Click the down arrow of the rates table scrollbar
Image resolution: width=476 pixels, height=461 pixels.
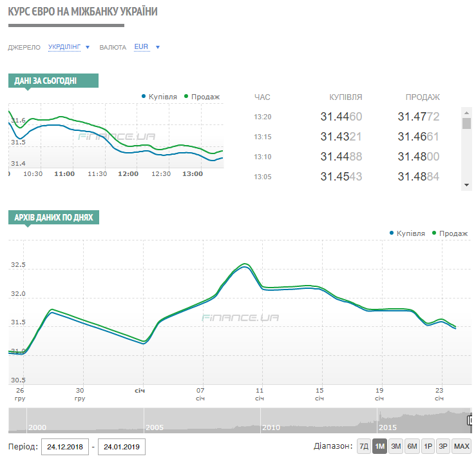coord(467,186)
